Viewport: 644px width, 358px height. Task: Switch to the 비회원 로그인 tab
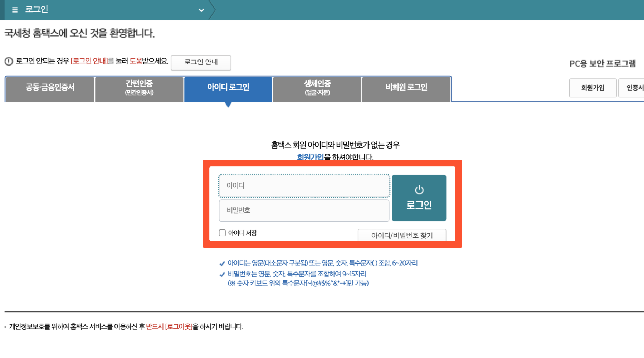(405, 88)
